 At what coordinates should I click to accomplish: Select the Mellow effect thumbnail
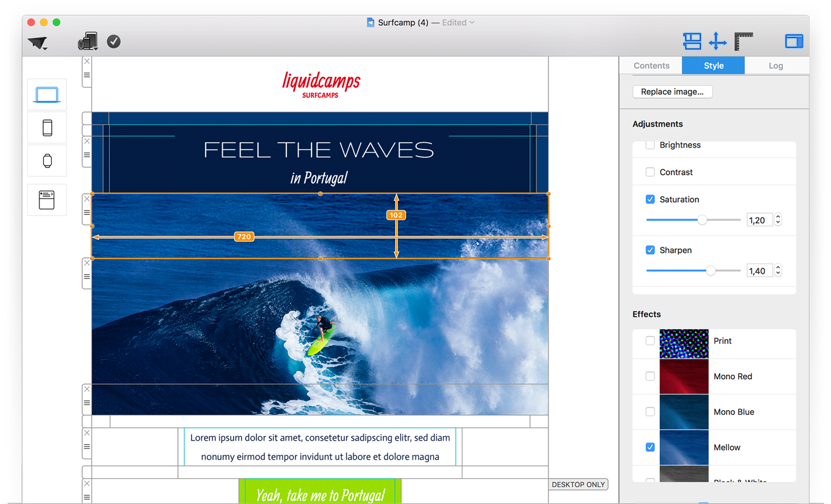[684, 447]
